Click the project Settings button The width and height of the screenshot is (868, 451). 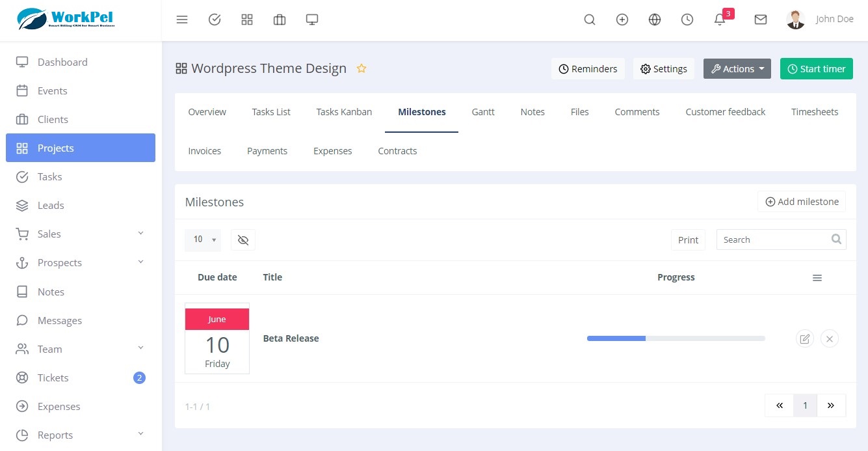pos(664,68)
